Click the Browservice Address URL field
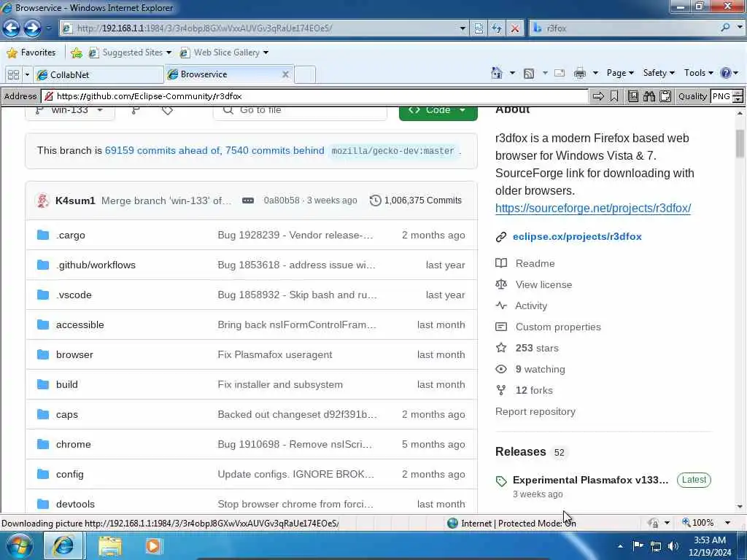The image size is (747, 560). coord(314,96)
